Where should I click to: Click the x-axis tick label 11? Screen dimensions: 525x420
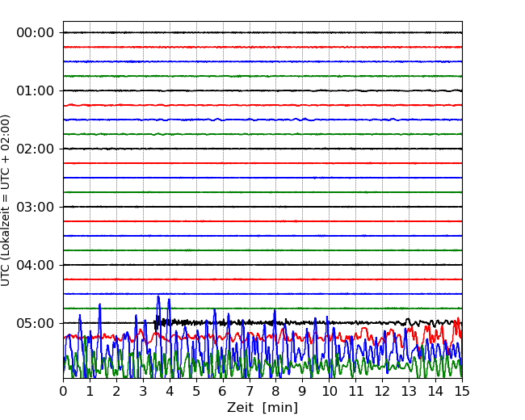point(355,391)
